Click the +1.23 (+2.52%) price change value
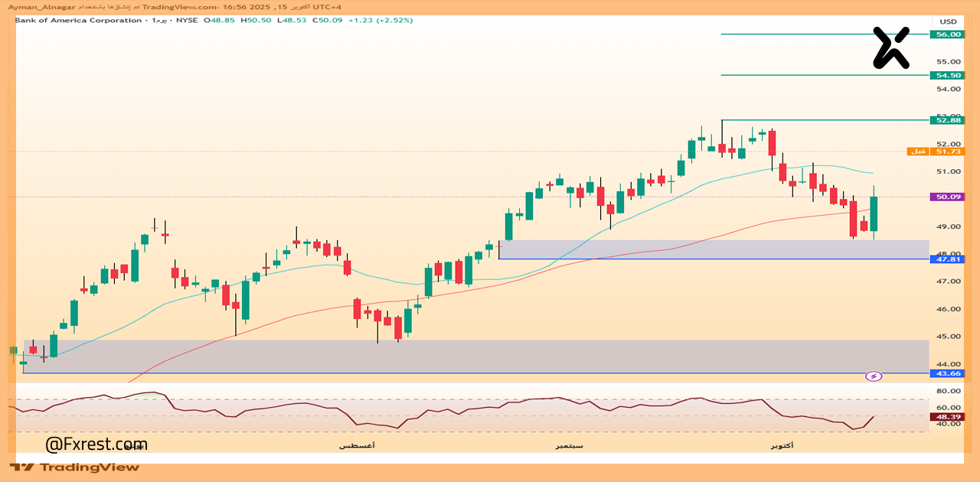The image size is (980, 482). click(x=381, y=20)
